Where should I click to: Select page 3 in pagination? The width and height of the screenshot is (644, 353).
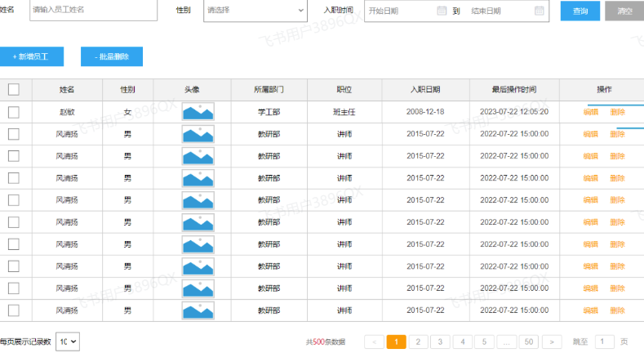(440, 342)
